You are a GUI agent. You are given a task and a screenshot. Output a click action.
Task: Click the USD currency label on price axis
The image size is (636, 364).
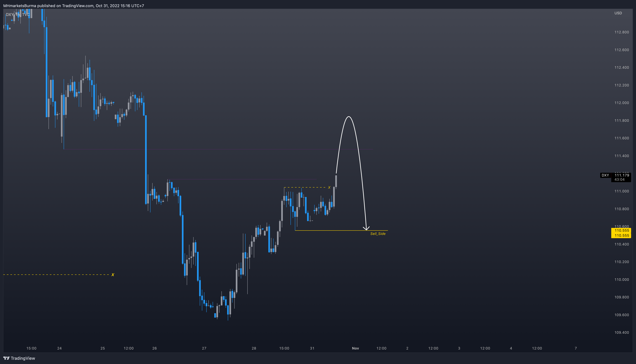pyautogui.click(x=618, y=13)
